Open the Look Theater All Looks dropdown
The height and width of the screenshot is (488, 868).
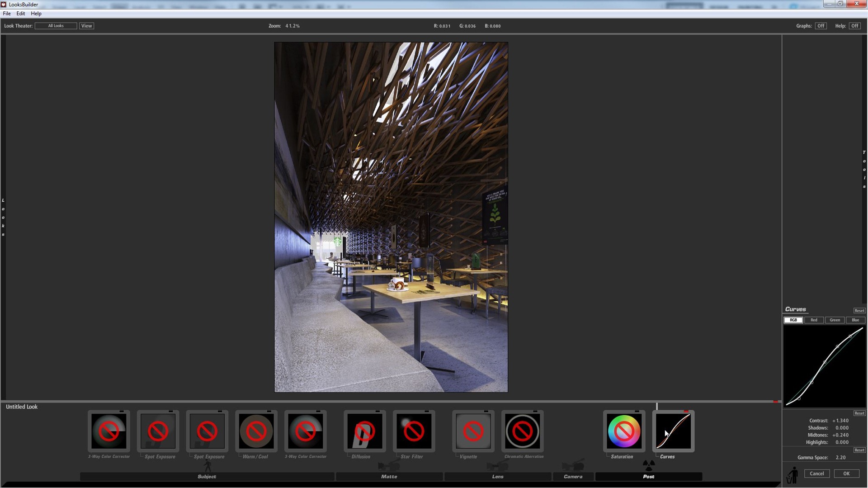(x=56, y=26)
